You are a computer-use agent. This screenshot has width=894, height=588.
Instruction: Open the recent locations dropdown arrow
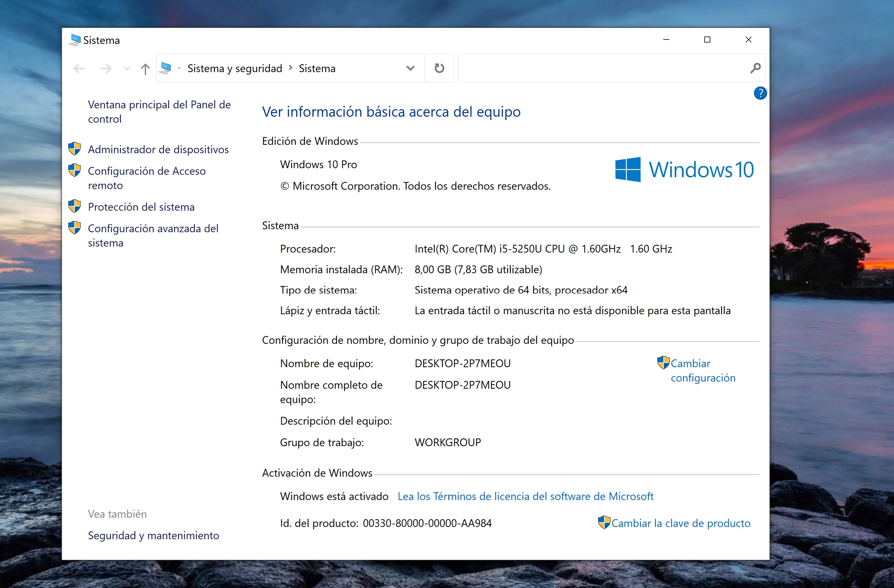point(127,69)
